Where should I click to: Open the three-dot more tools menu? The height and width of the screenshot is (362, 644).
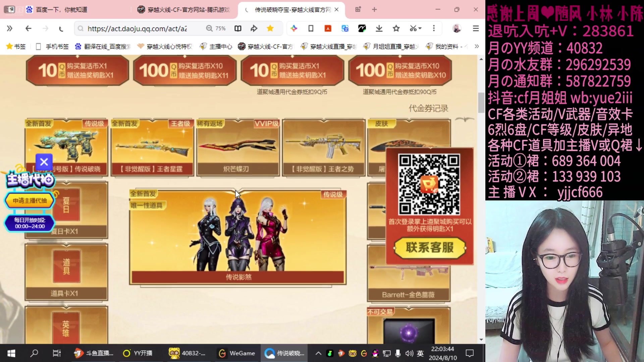coord(434,28)
